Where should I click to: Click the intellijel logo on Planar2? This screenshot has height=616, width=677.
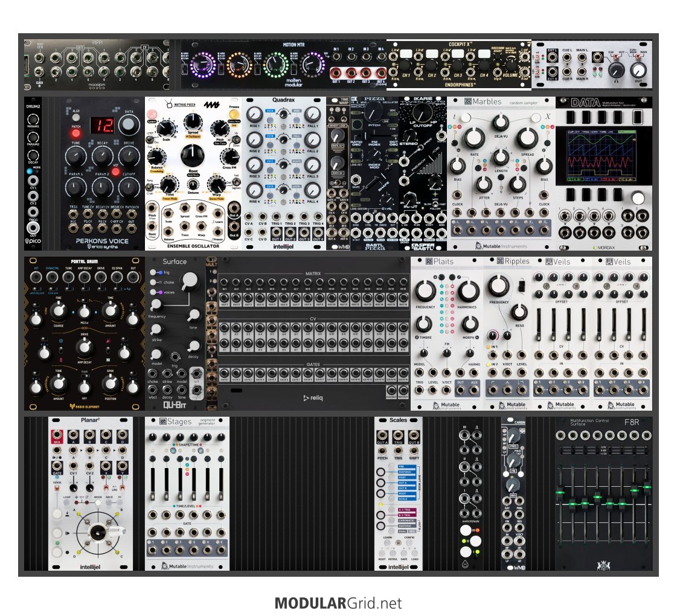pyautogui.click(x=90, y=567)
